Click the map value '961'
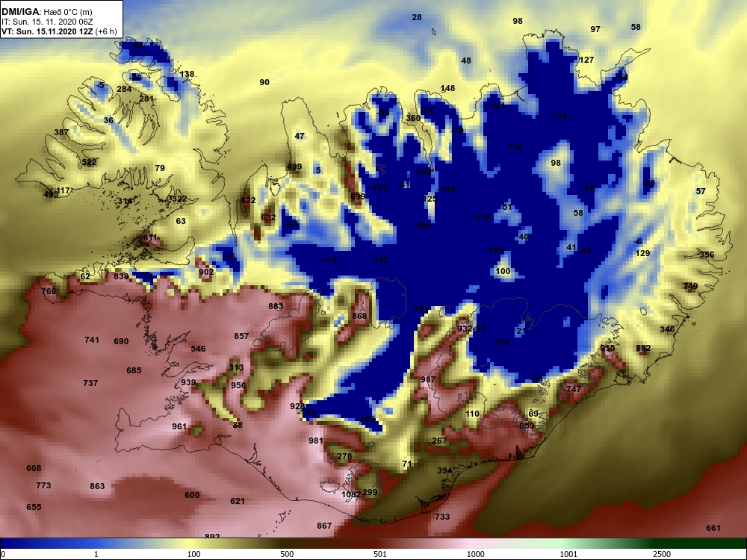Screen dimensions: 747x560 179,426
